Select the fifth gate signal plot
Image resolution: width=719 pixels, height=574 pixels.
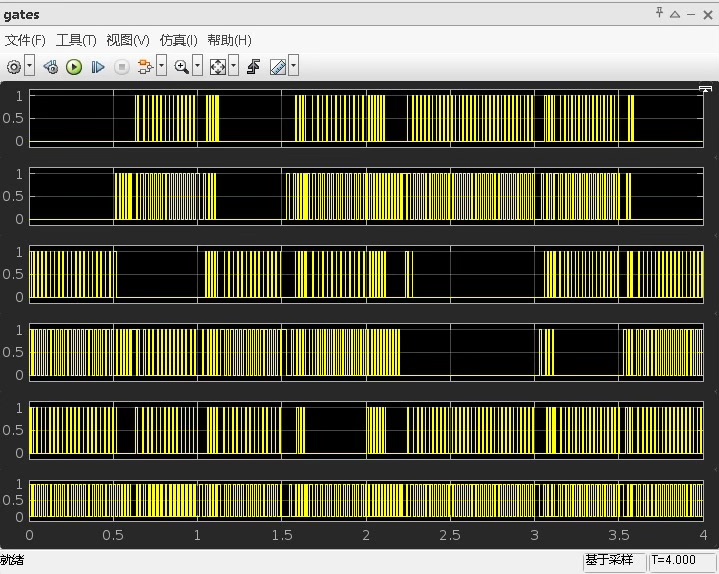(x=366, y=430)
